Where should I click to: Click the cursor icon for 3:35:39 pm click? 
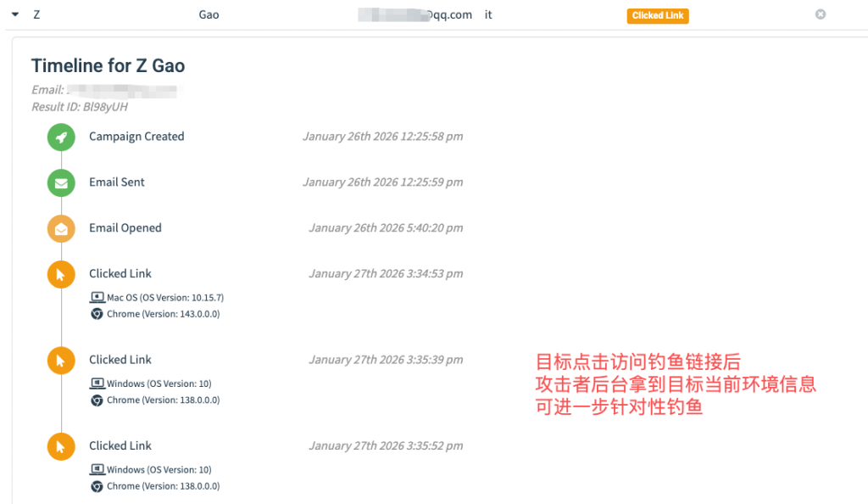point(61,360)
